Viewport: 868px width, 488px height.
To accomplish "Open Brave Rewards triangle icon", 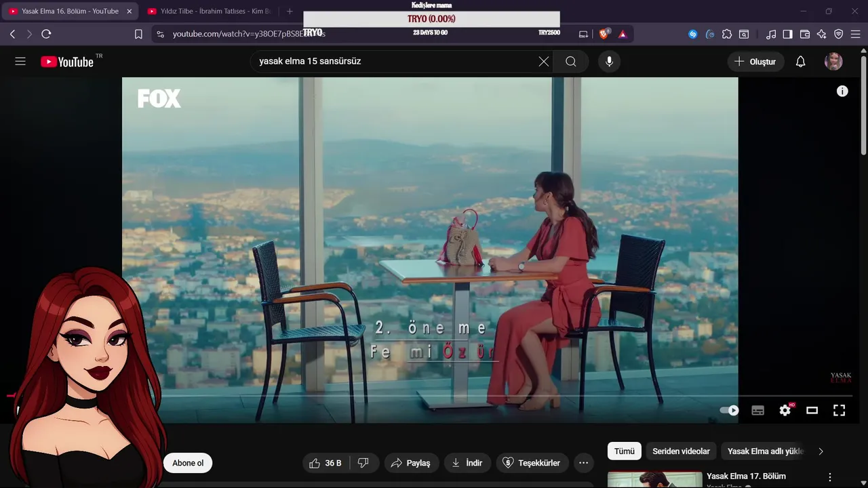I will pos(623,34).
